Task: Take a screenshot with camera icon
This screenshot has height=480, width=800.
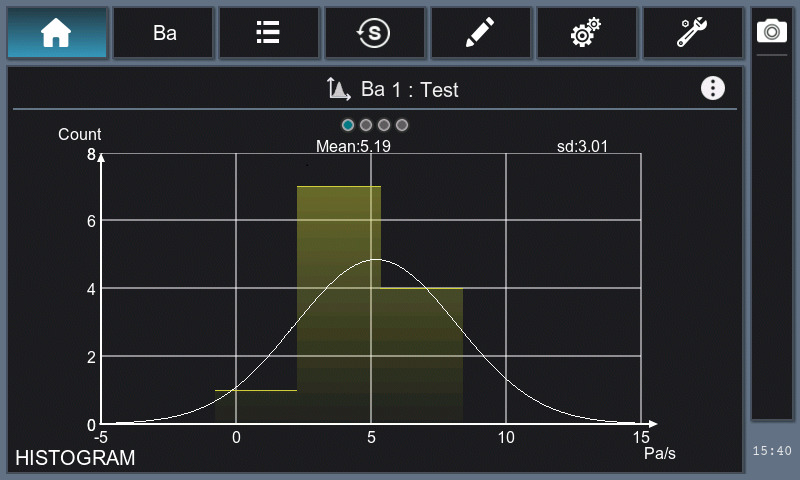Action: tap(771, 32)
